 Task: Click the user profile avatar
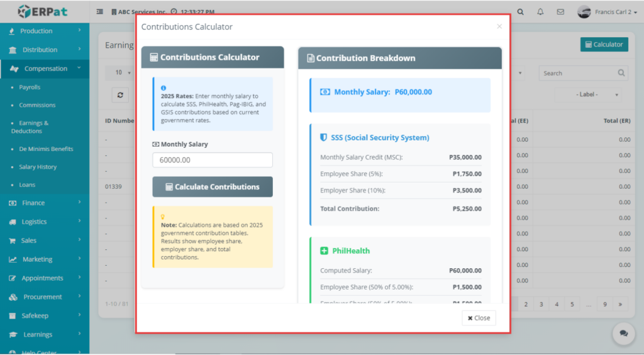click(x=584, y=12)
